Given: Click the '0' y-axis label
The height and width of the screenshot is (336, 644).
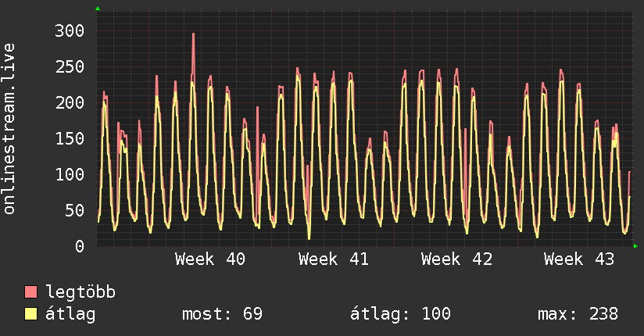Looking at the screenshot, I should click(x=80, y=246).
